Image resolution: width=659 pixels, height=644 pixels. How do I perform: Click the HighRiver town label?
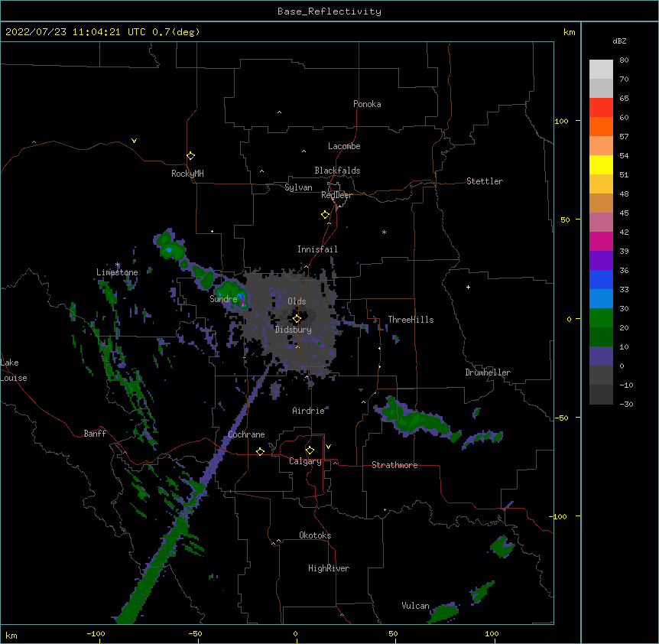point(329,568)
